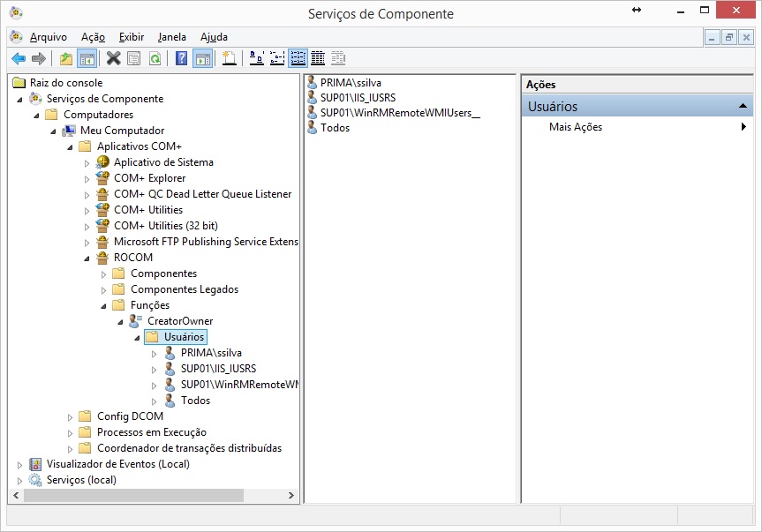Click Visualizador de Eventos icon
Image resolution: width=762 pixels, height=532 pixels.
pos(35,464)
